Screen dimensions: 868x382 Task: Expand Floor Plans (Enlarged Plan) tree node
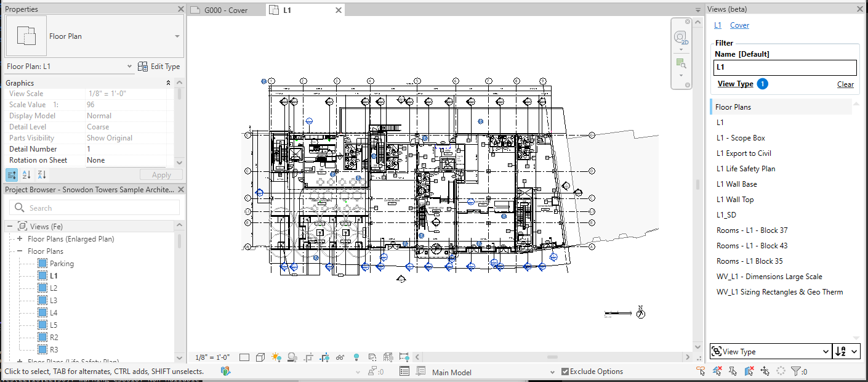(20, 239)
